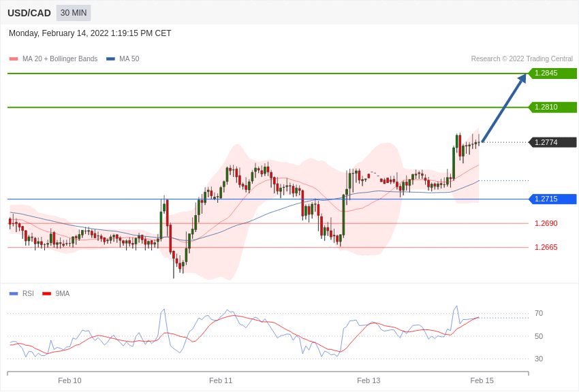Viewport: 579px width, 392px height.
Task: Click the RSI 30 axis label
Action: tap(539, 359)
